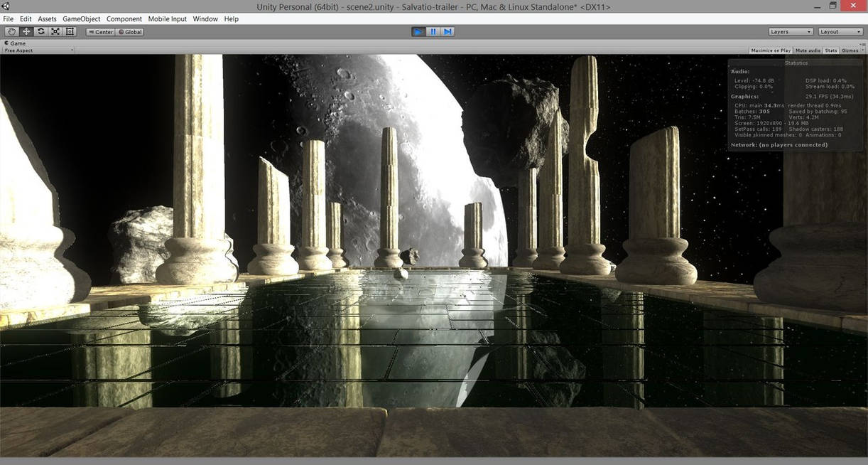868x465 pixels.
Task: Open the Mobile Input menu
Action: point(168,19)
